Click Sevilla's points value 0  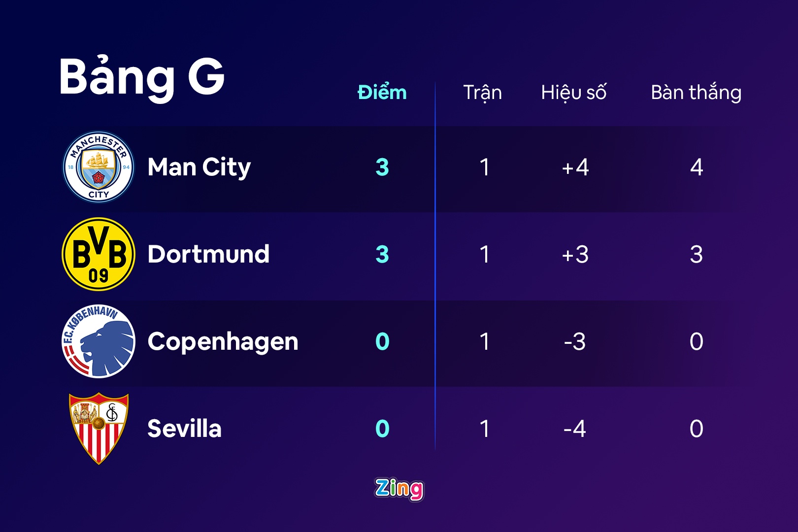coord(382,429)
